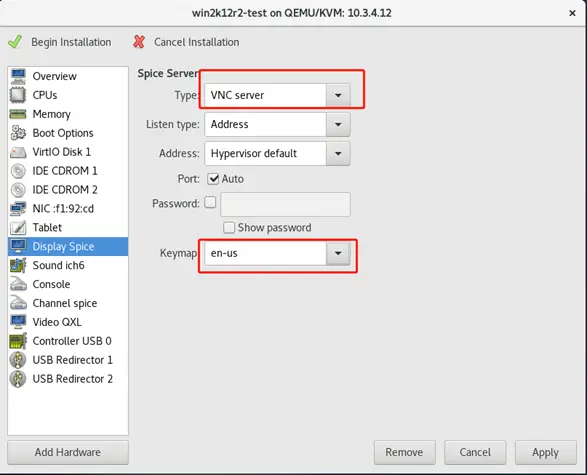This screenshot has width=587, height=475.
Task: Select Tablet in the hardware list
Action: pyautogui.click(x=68, y=228)
